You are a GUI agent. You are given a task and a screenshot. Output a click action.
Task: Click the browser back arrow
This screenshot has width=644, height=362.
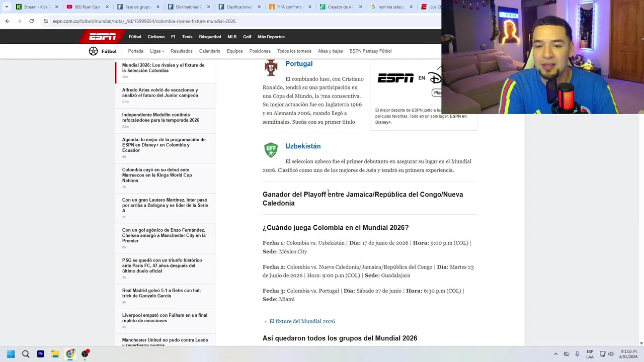pos(7,21)
